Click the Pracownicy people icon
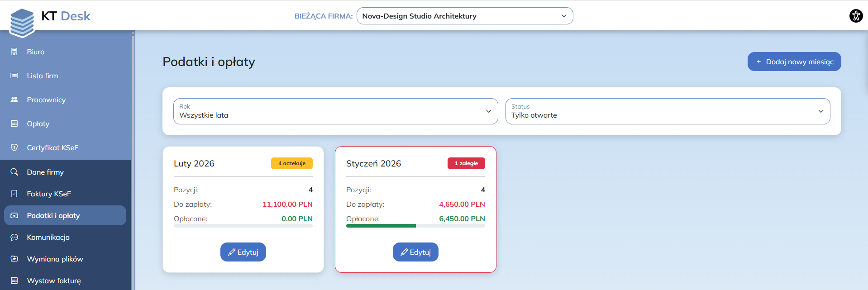 14,100
